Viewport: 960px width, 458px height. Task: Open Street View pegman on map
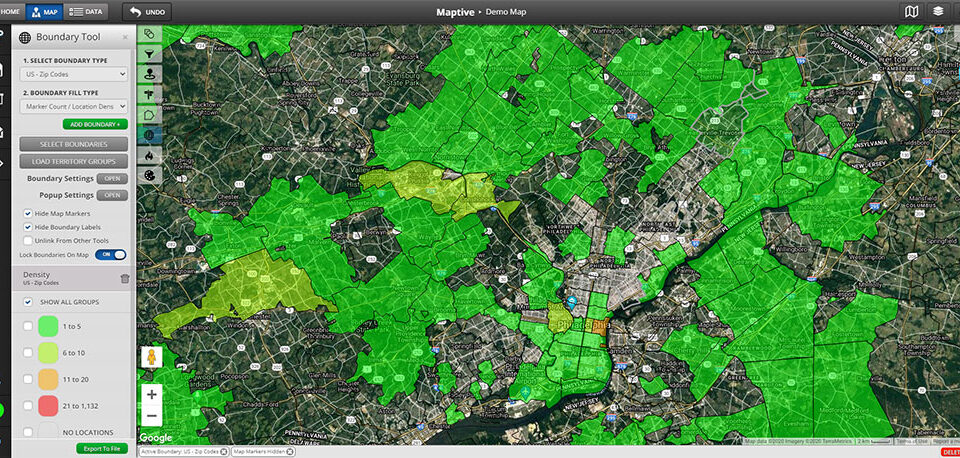[152, 357]
